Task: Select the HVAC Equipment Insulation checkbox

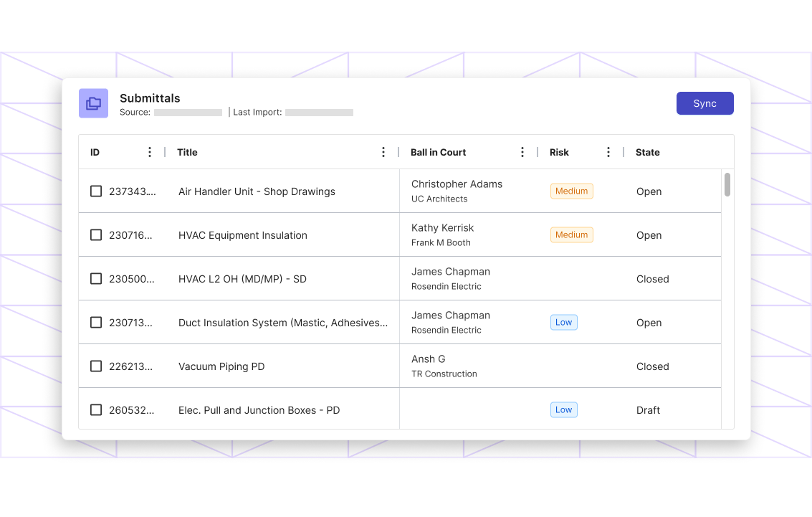Action: [96, 234]
